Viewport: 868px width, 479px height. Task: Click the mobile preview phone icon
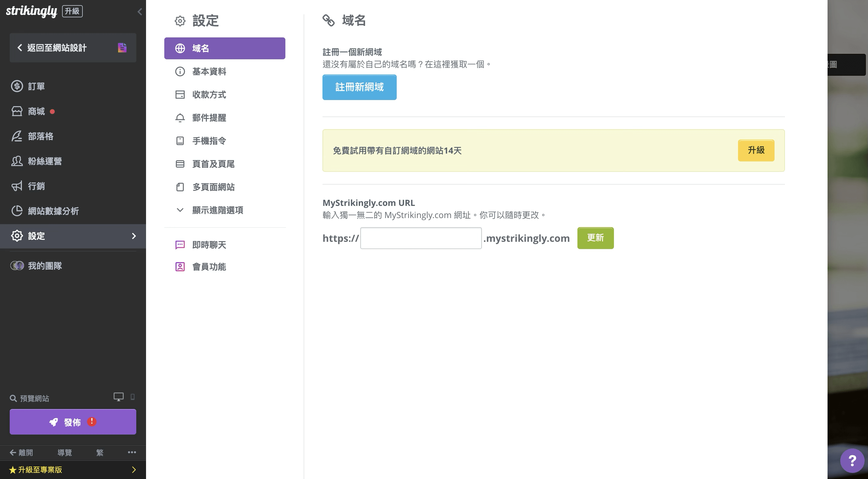coord(133,397)
